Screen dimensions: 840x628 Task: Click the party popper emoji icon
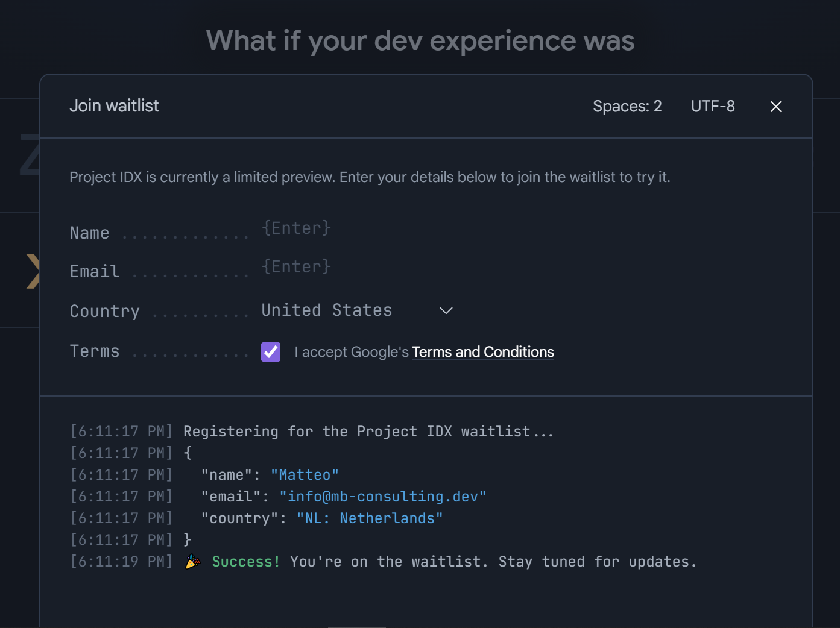193,562
